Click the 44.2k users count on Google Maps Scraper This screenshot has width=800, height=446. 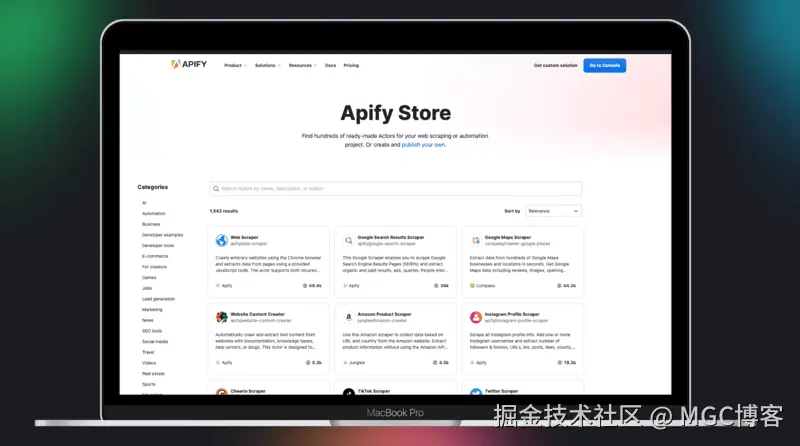click(566, 286)
